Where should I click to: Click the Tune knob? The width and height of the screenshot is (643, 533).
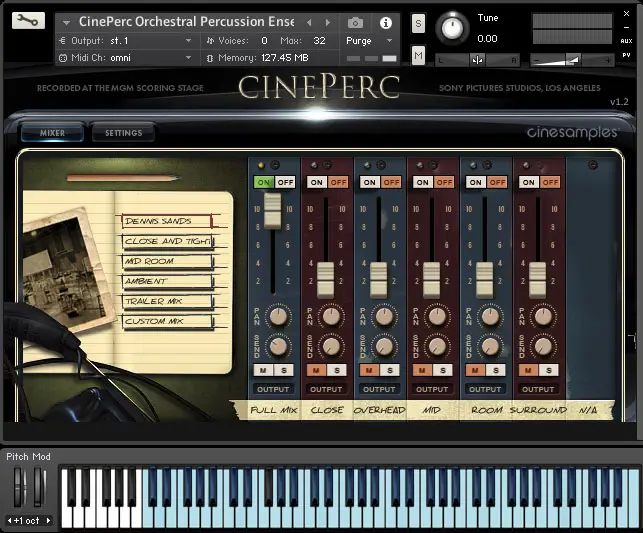452,28
